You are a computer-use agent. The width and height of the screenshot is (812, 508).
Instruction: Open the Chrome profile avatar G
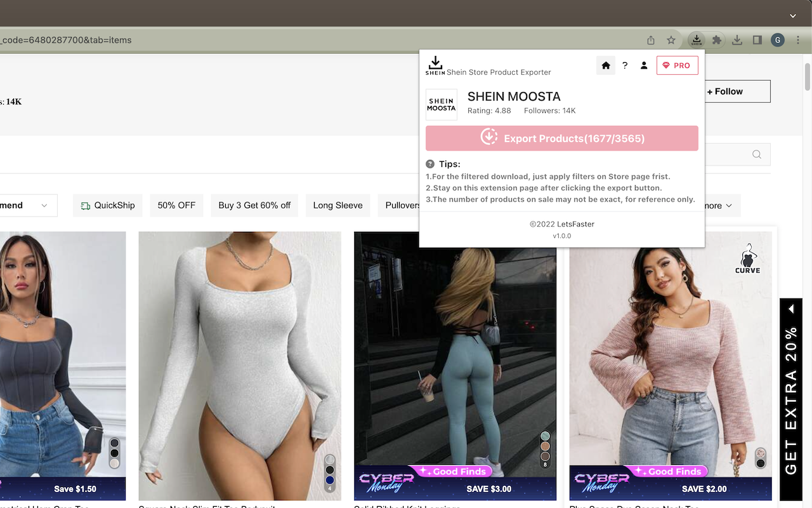[x=778, y=40]
